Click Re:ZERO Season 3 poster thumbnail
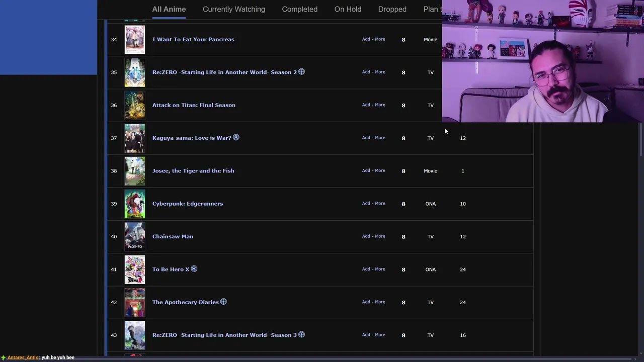The image size is (644, 362). (x=135, y=335)
